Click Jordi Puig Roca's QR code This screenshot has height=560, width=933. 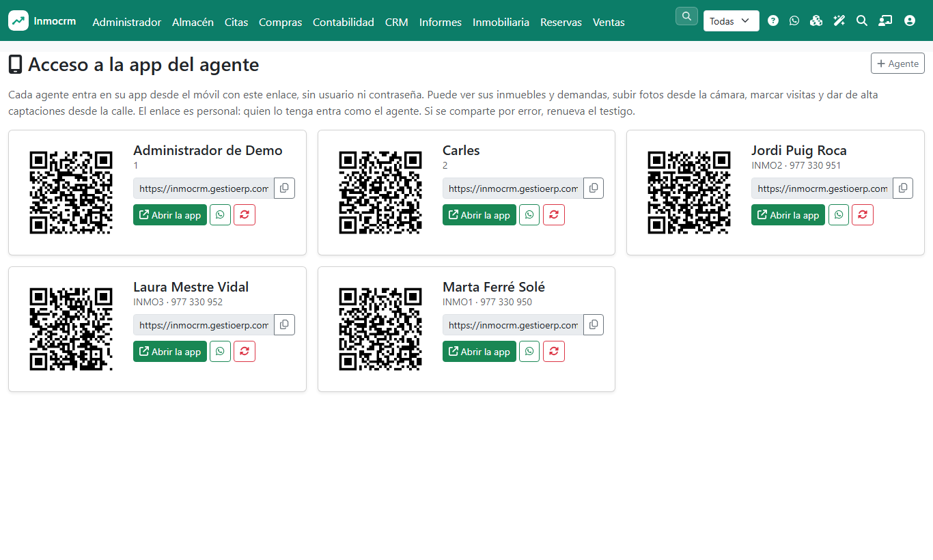tap(689, 193)
